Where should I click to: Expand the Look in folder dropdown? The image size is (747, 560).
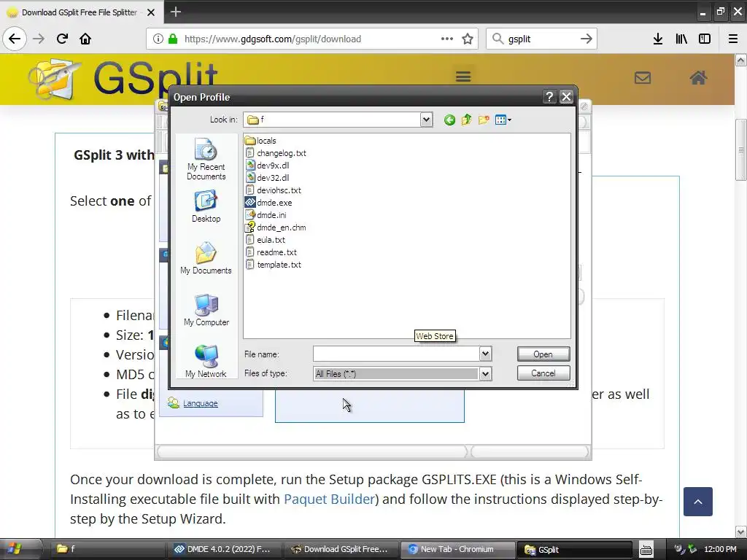point(426,120)
